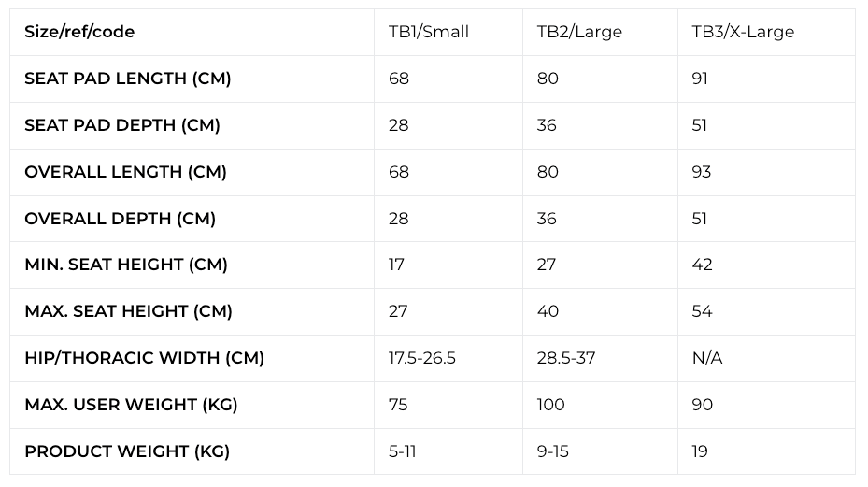
Task: Select the TB3/X-Large column header
Action: (x=743, y=32)
